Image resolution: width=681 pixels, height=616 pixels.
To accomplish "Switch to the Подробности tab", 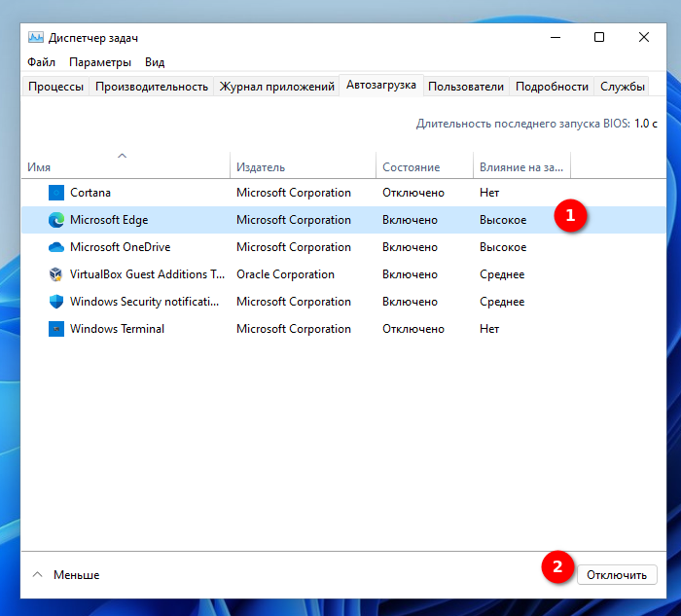I will point(552,87).
